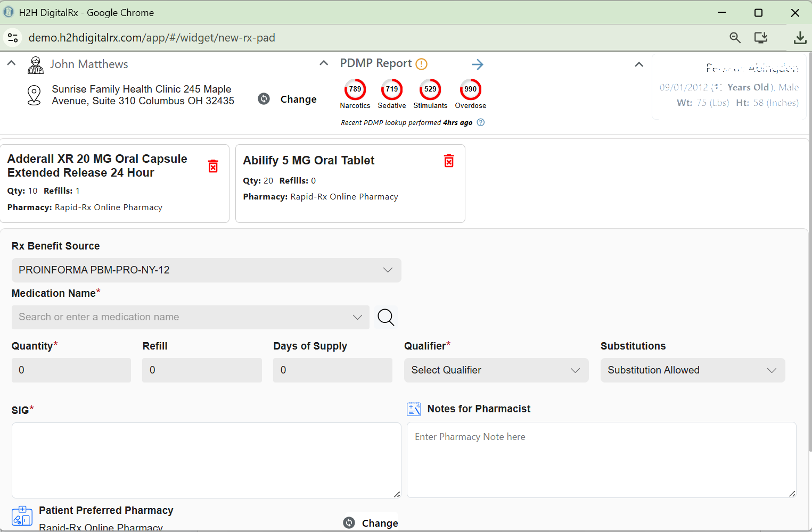Screen dimensions: 812x532
Task: Collapse the PDMP Report panel
Action: (324, 63)
